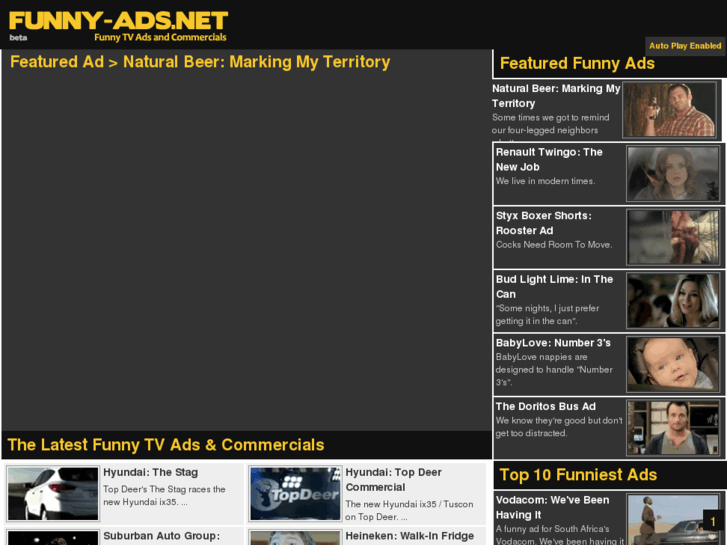
Task: Click 'Cocks Need Room To Move.' description
Action: (554, 244)
